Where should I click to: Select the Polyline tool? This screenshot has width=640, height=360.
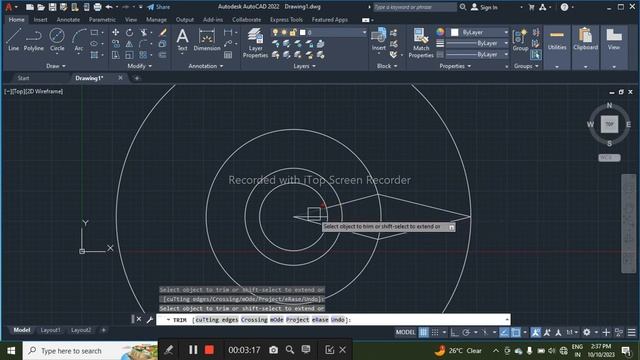click(33, 40)
